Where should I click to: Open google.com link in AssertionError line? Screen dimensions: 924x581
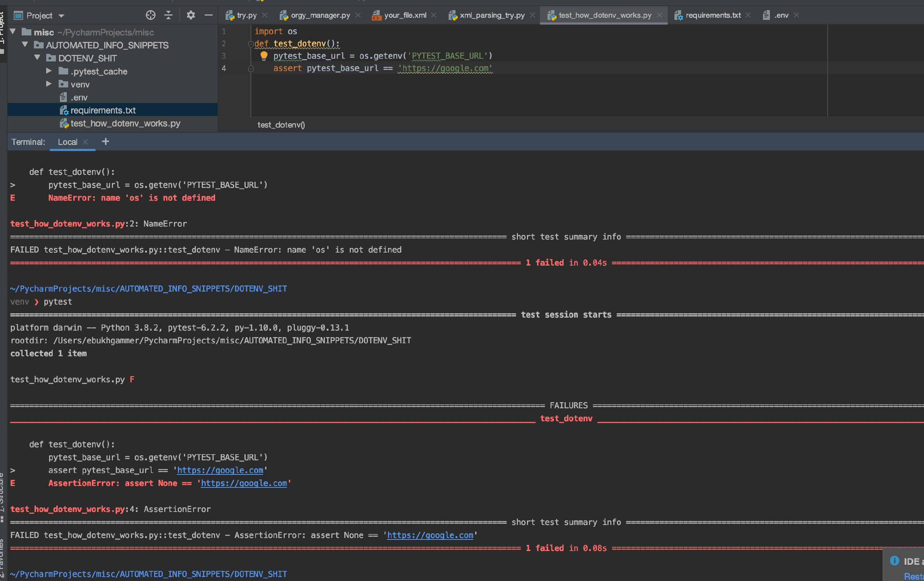click(x=244, y=483)
